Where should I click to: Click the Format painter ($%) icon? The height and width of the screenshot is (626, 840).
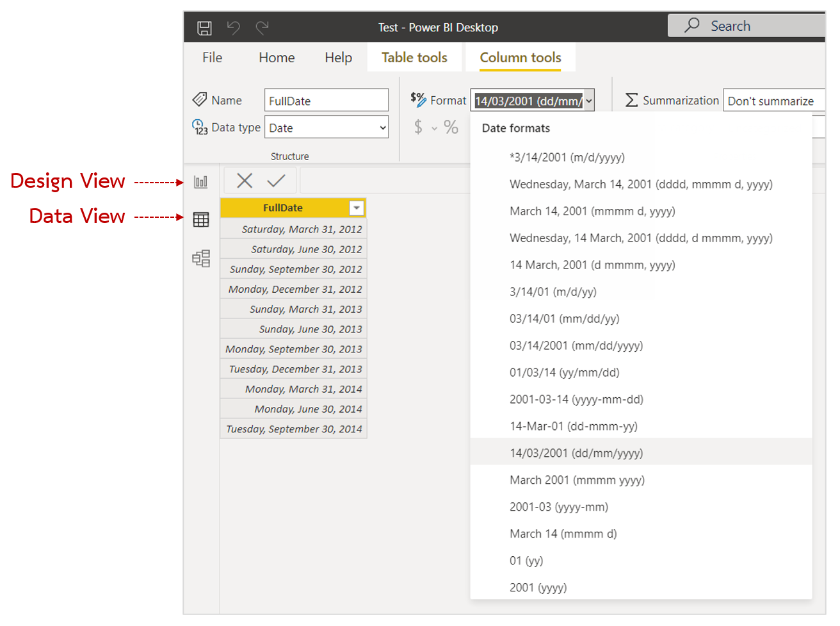pyautogui.click(x=417, y=100)
